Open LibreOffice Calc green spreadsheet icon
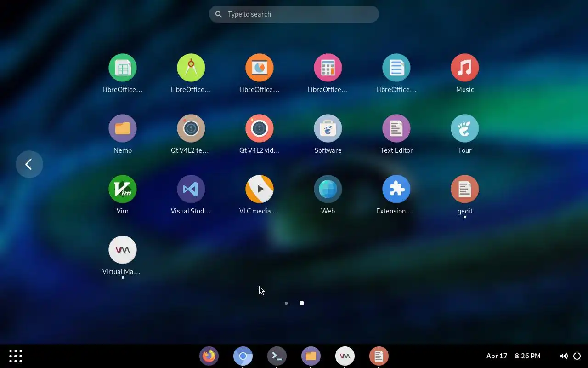 pos(123,68)
